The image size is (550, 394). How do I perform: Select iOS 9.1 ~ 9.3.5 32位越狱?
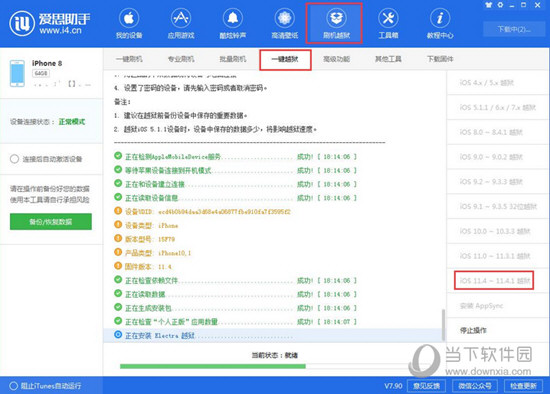498,206
